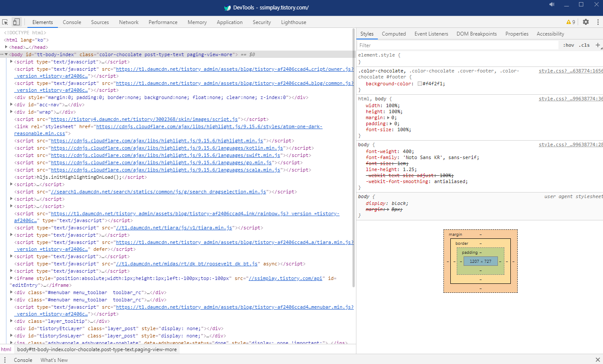Screen dimensions: 603x364
Task: Expand the margin shorthand triangle in html, body rule
Action: (389, 117)
